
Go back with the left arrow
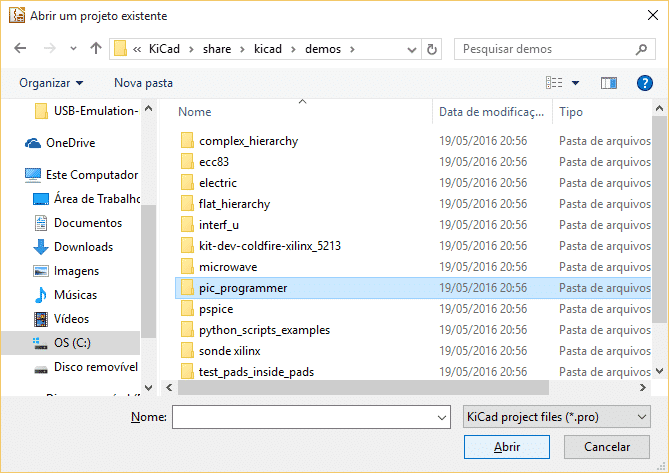coord(20,49)
